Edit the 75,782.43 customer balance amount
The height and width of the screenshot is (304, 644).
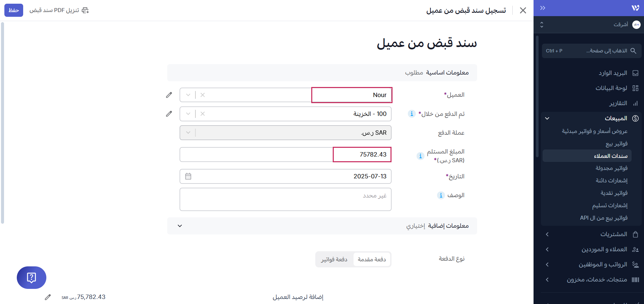(x=48, y=297)
